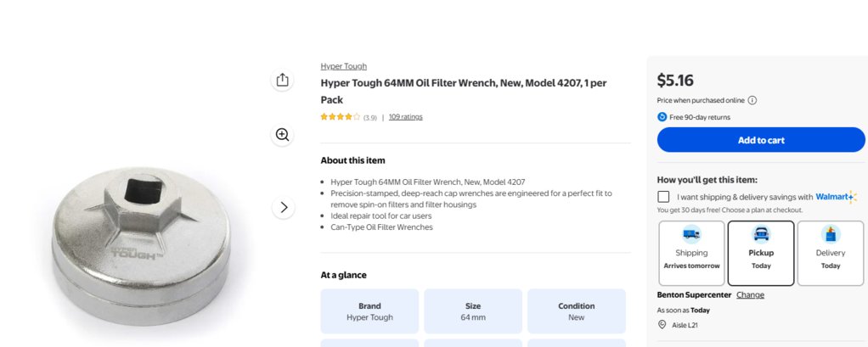Select the Delivery Today option
The height and width of the screenshot is (347, 868).
(x=831, y=253)
